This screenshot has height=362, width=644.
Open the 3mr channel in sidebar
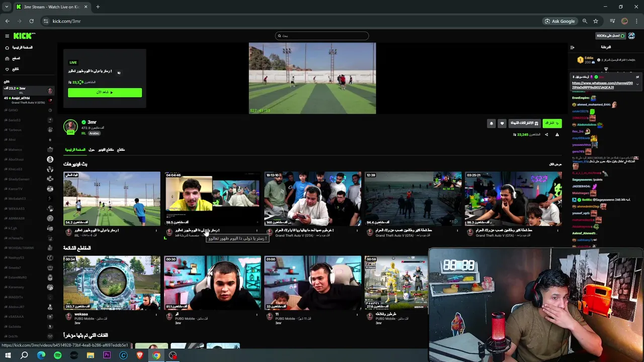pos(28,90)
